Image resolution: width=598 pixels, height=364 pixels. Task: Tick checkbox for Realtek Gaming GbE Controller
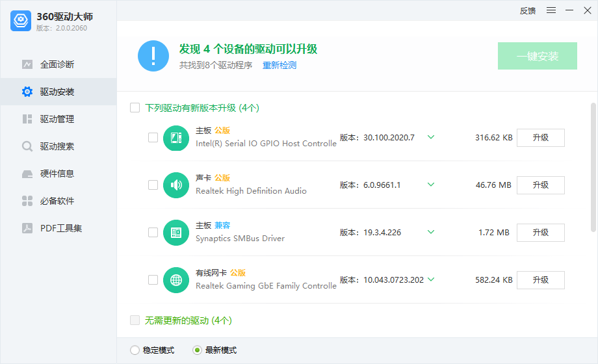pyautogui.click(x=153, y=279)
